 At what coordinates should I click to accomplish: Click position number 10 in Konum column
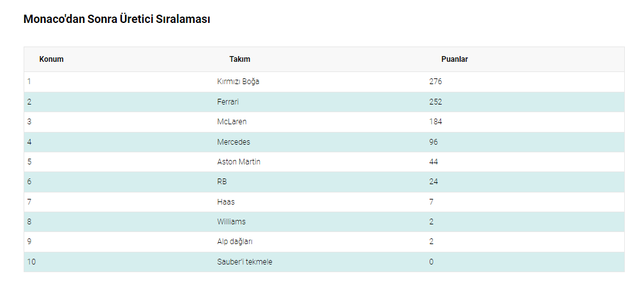click(31, 262)
